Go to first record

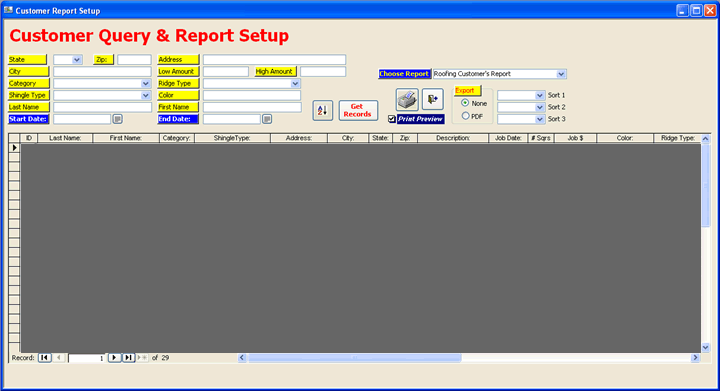[45, 357]
